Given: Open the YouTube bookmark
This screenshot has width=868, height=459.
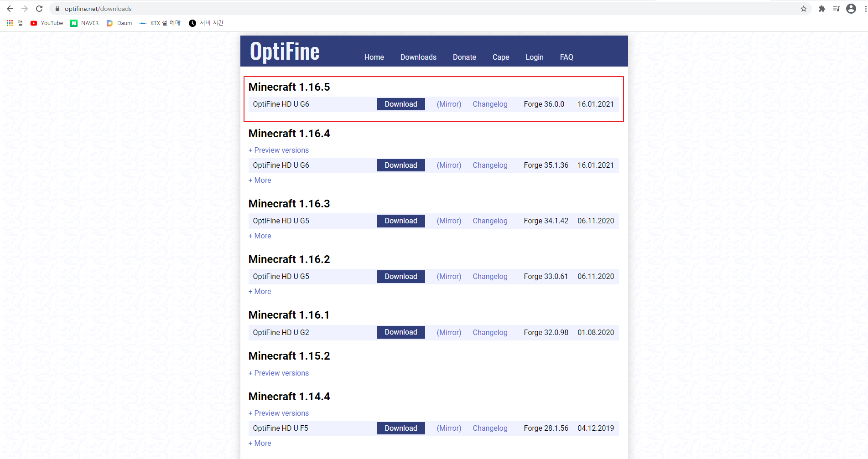Looking at the screenshot, I should [x=47, y=23].
